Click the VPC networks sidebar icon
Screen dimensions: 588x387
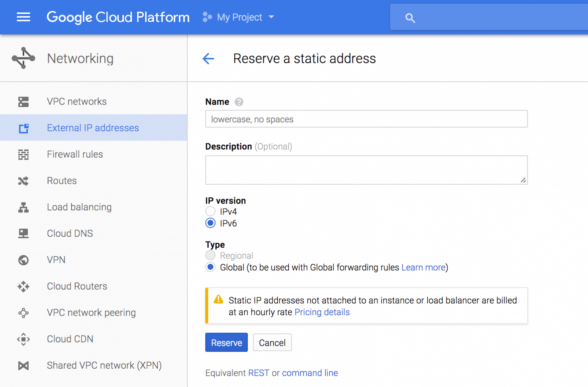click(24, 102)
